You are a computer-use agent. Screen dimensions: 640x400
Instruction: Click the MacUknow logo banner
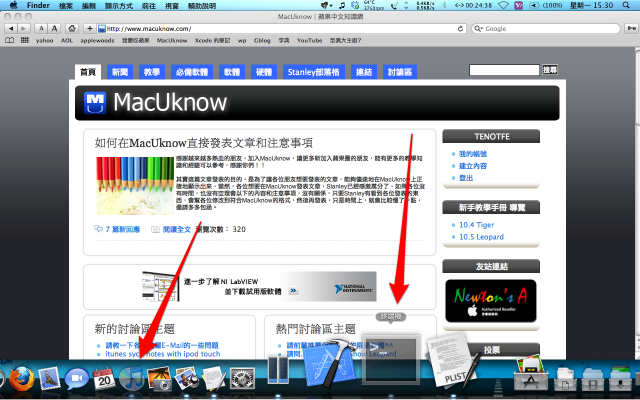317,102
